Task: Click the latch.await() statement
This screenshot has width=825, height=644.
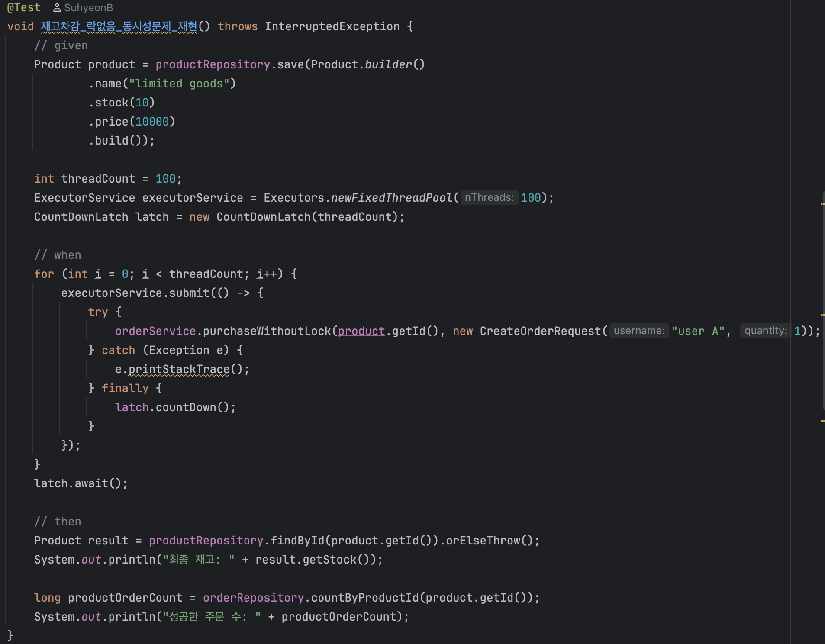Action: point(81,483)
